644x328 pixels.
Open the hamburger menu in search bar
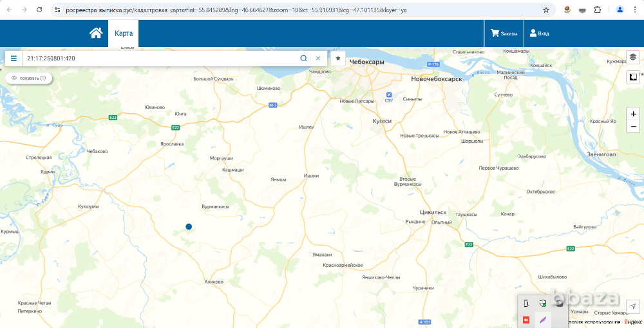point(14,58)
